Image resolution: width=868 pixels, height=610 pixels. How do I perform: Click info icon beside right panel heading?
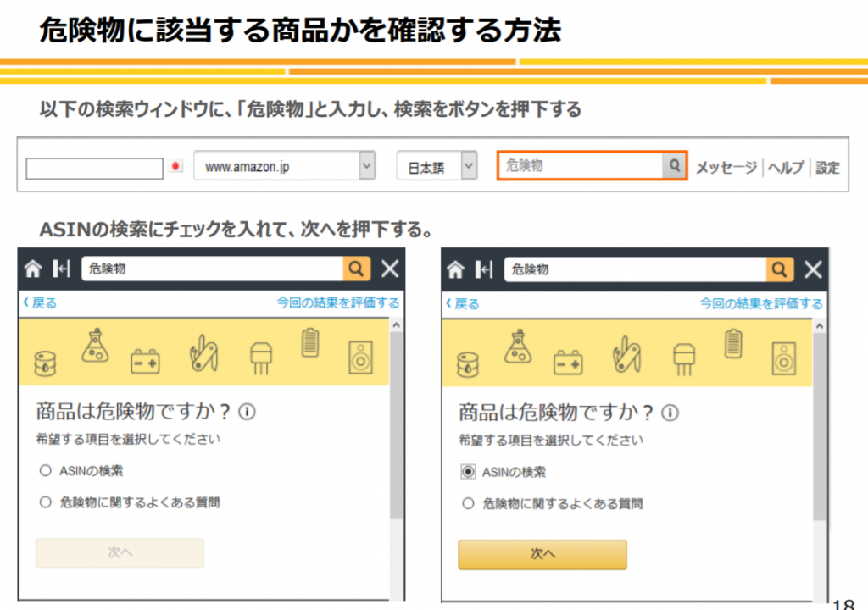click(670, 413)
